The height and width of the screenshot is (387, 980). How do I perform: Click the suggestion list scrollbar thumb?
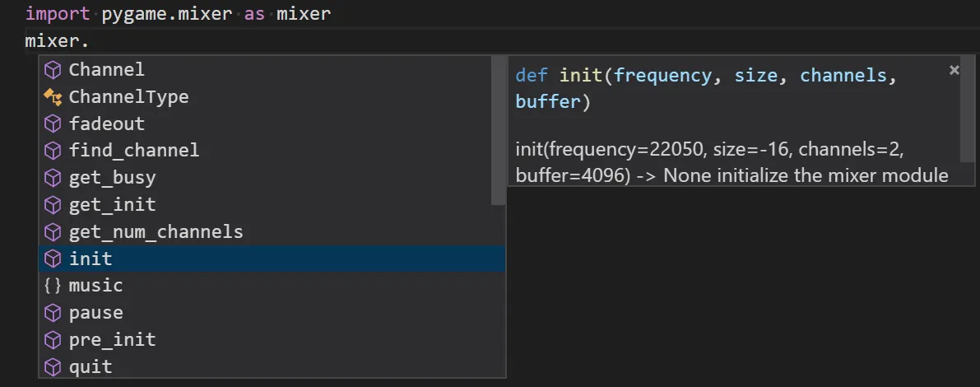coord(498,130)
